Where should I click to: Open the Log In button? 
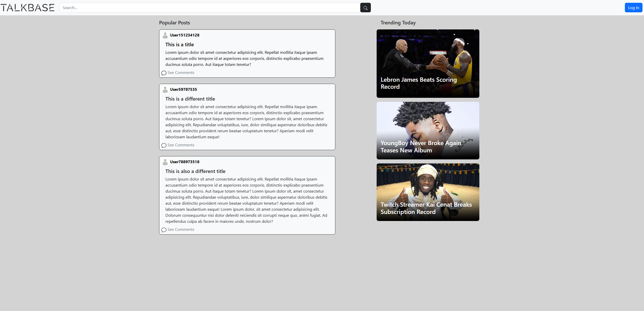[x=633, y=8]
